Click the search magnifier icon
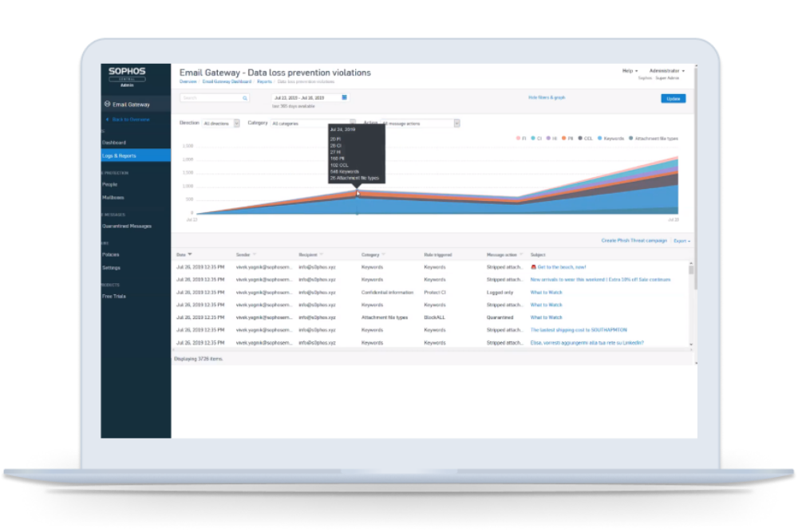This screenshot has height=532, width=798. coord(245,98)
